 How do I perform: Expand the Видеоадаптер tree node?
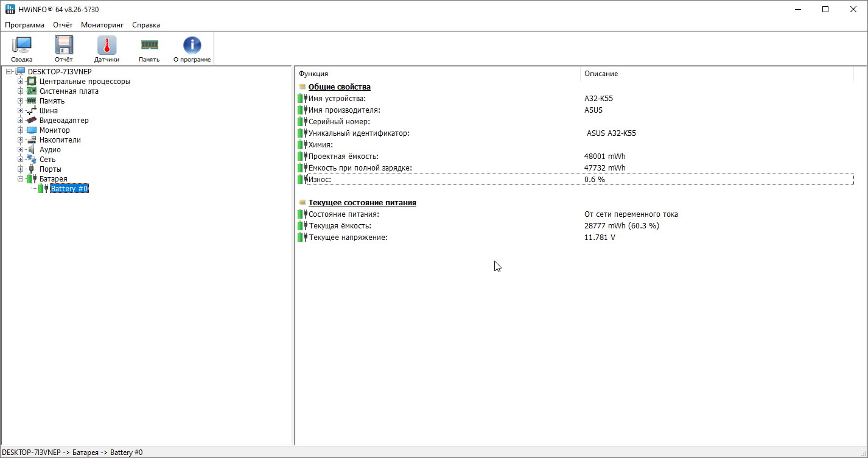tap(21, 121)
